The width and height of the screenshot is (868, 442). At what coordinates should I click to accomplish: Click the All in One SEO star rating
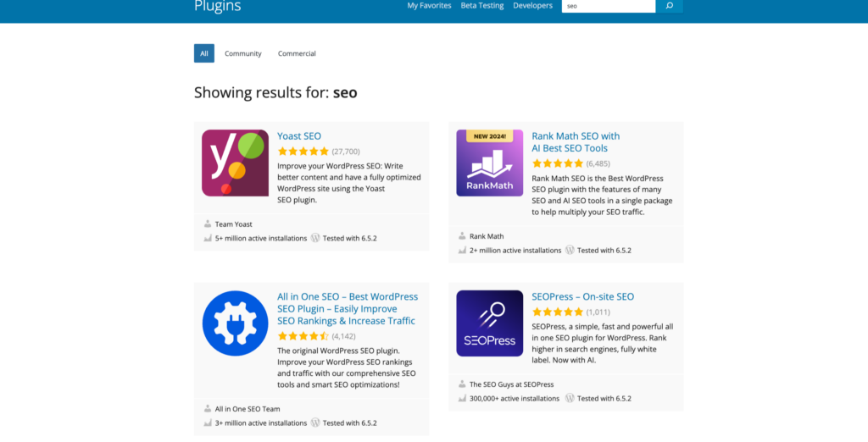(303, 336)
